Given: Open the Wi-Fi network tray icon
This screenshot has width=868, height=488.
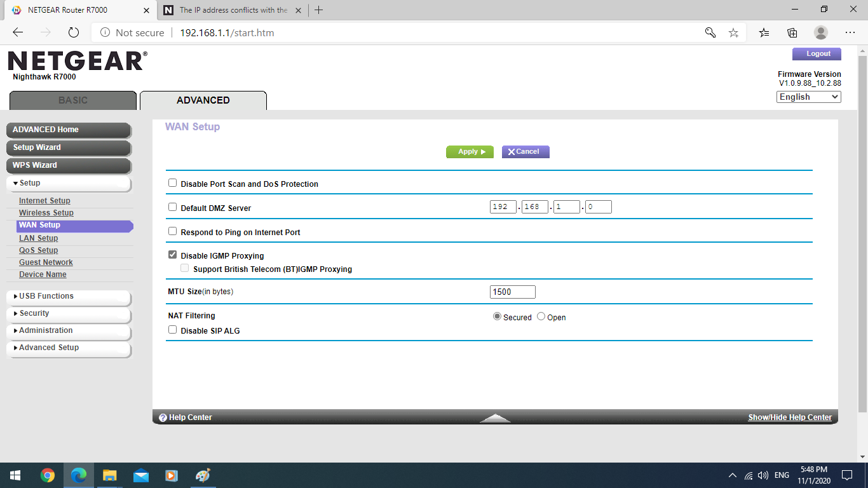Looking at the screenshot, I should point(749,475).
